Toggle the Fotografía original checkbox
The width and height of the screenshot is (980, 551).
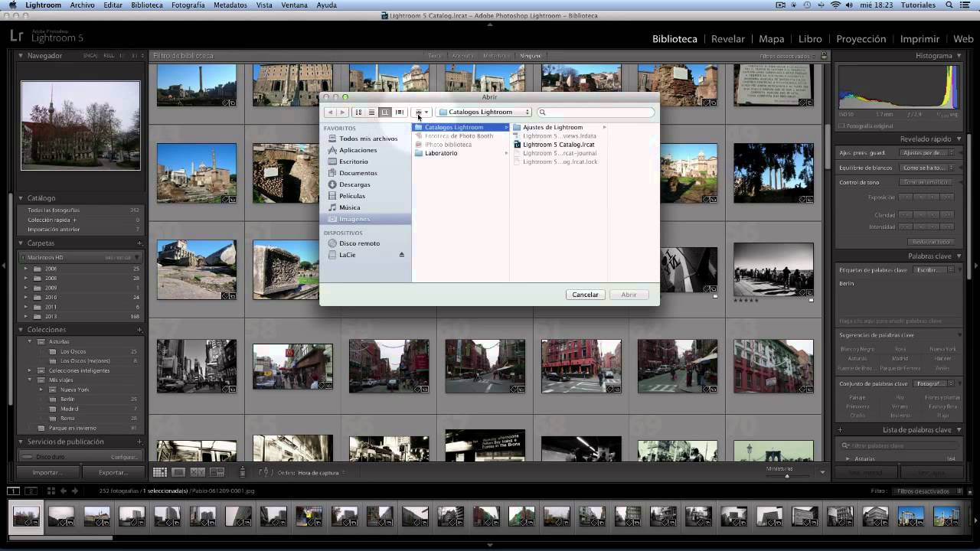click(x=841, y=126)
